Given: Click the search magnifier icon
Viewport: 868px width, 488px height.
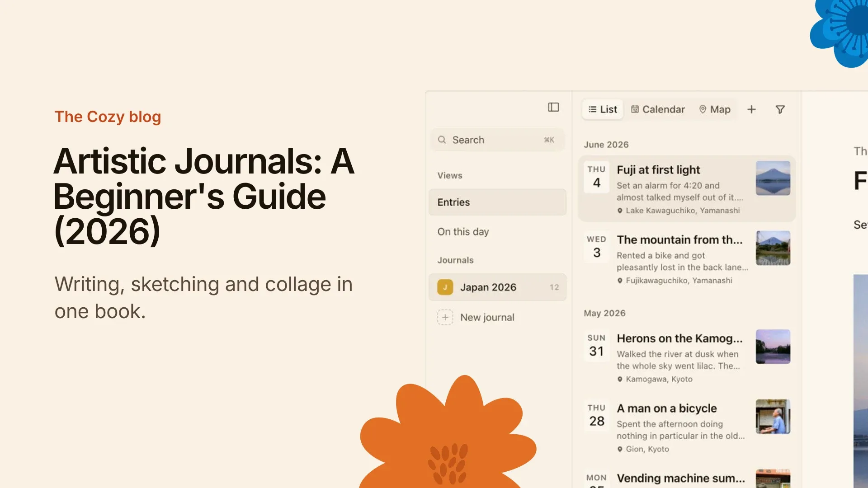Looking at the screenshot, I should tap(442, 140).
